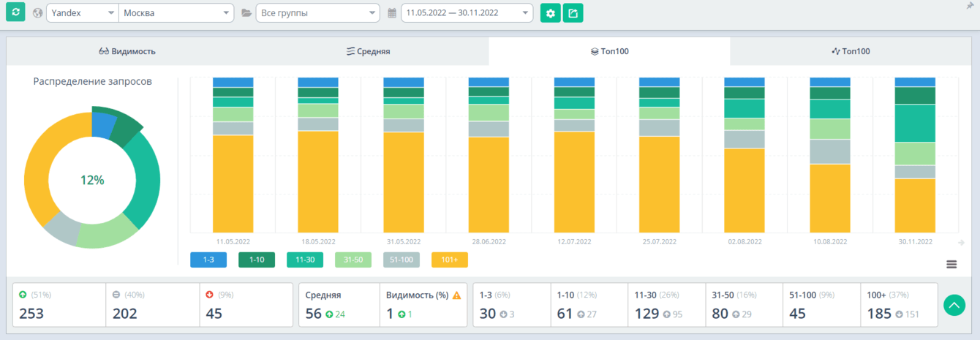The height and width of the screenshot is (340, 980).
Task: Click the 1-10 legend color swatch
Action: 257,260
